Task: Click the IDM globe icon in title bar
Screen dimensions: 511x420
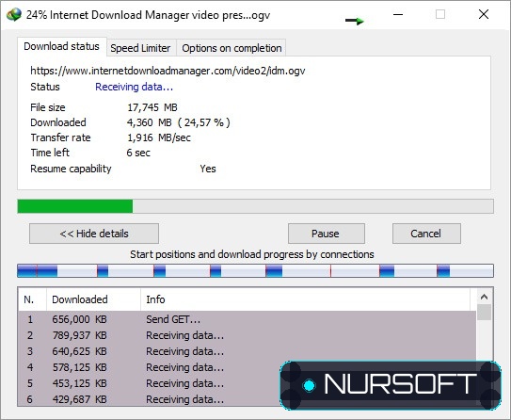Action: click(14, 15)
